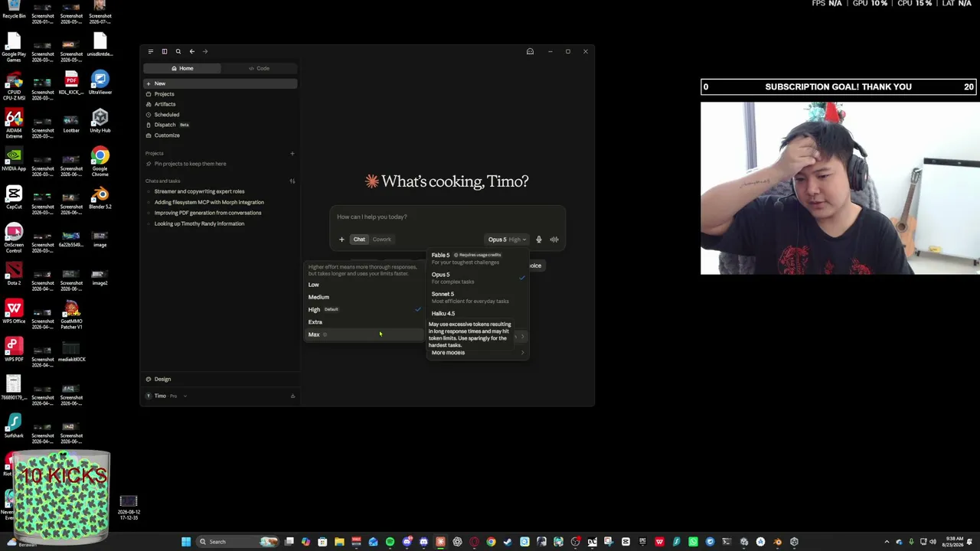This screenshot has width=980, height=551.
Task: Open Dota 2 desktop shortcut
Action: (14, 274)
